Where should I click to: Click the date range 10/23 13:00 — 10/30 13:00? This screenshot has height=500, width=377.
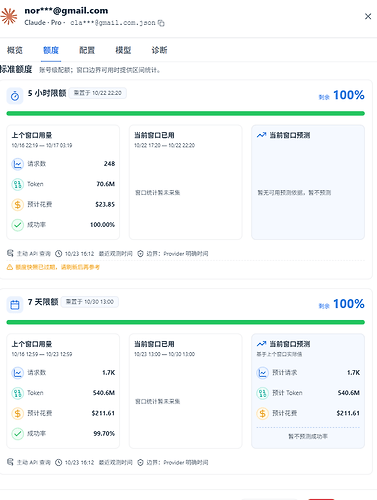click(165, 354)
